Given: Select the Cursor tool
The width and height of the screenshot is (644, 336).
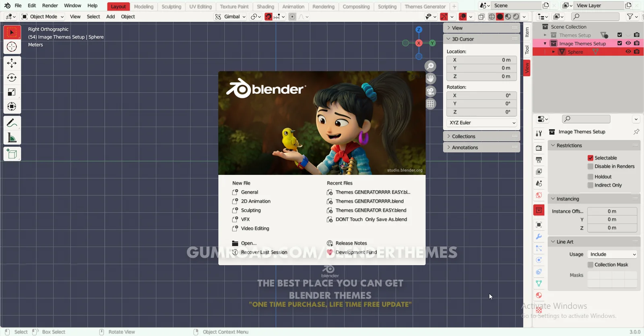Looking at the screenshot, I should coord(12,47).
